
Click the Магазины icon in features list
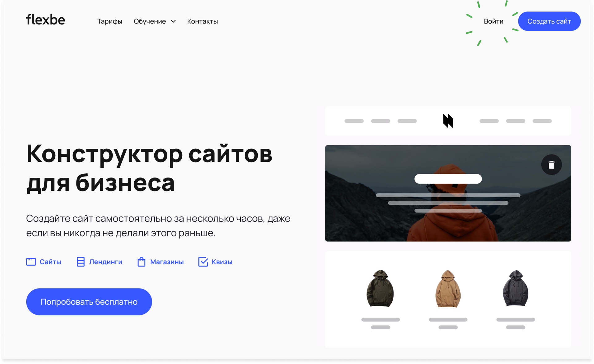point(142,262)
